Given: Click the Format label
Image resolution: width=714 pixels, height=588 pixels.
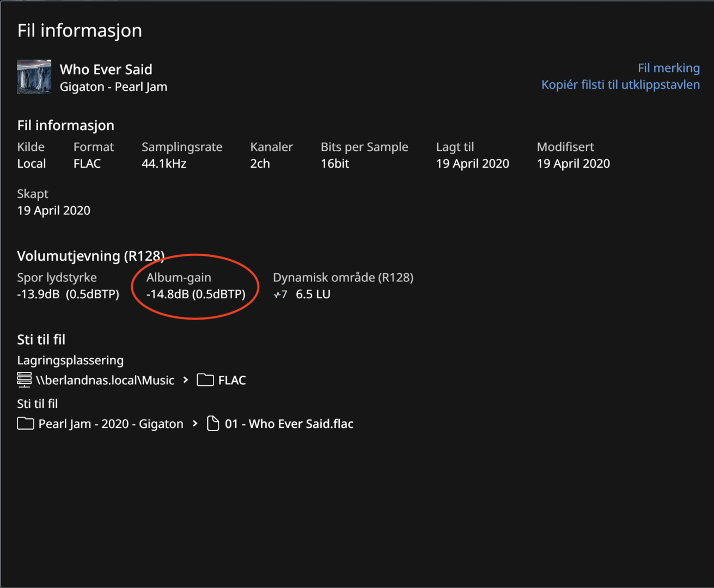Looking at the screenshot, I should tap(94, 146).
